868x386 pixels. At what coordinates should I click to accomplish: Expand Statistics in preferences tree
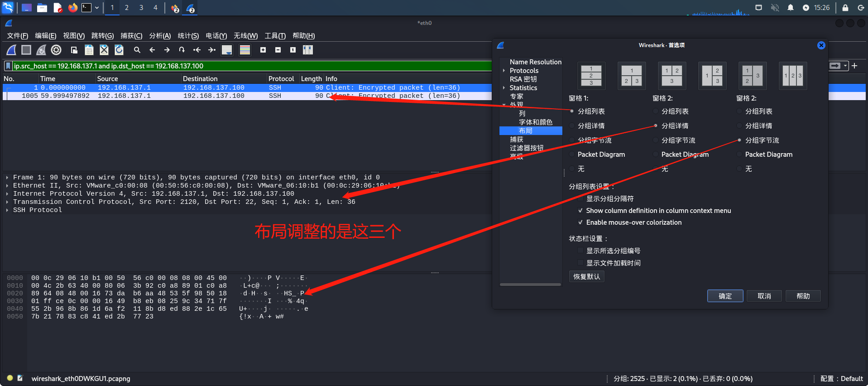[504, 87]
